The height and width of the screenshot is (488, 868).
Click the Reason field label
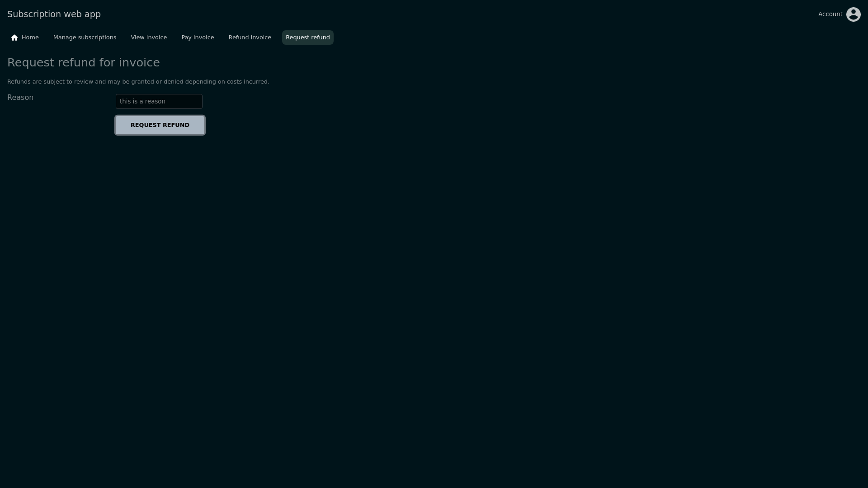pyautogui.click(x=20, y=98)
